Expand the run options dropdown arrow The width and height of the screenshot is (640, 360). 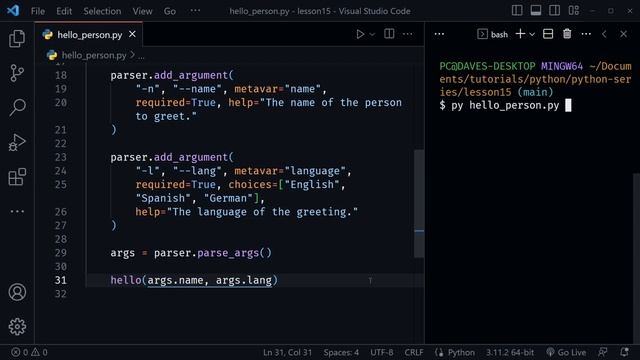[372, 35]
